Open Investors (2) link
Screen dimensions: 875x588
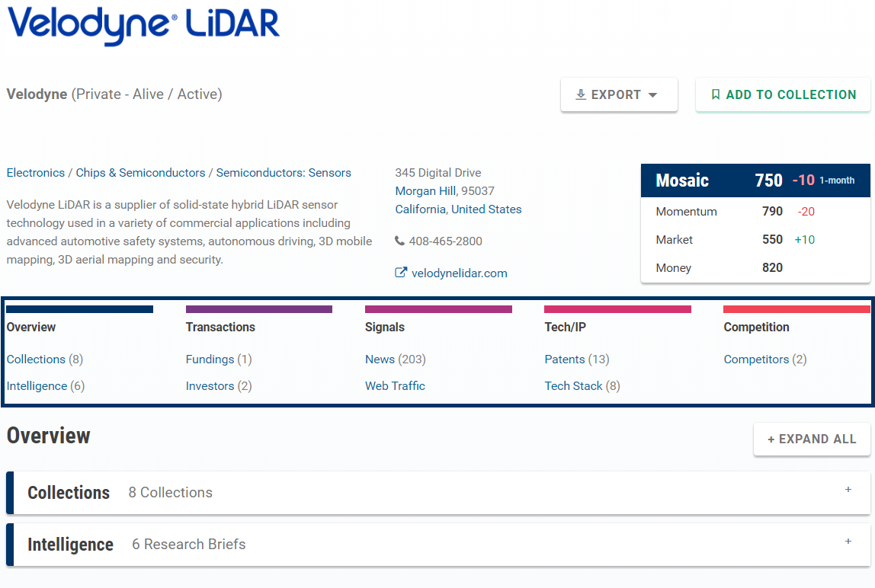(x=219, y=386)
